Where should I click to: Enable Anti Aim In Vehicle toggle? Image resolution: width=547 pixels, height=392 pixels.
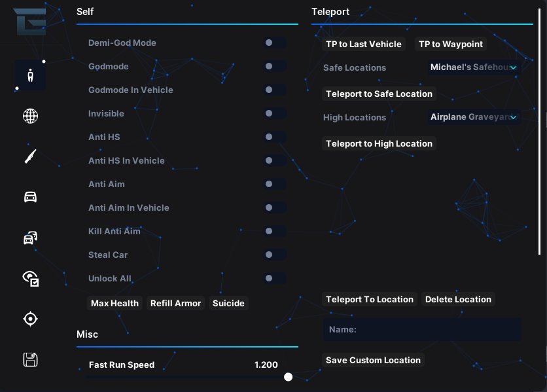(x=275, y=207)
